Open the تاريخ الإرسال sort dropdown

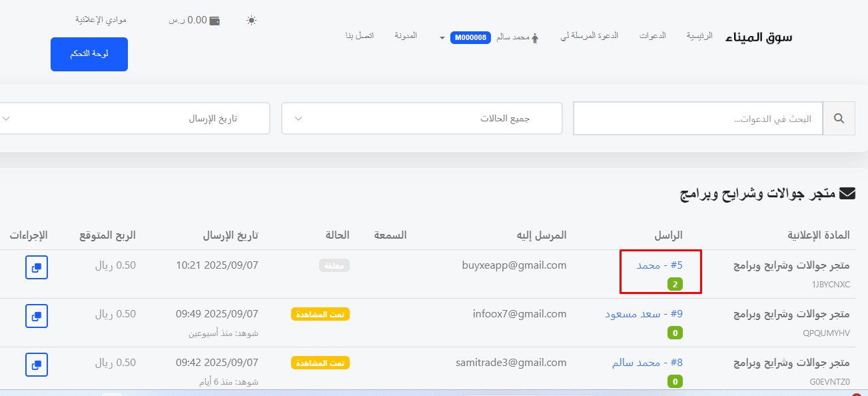[x=133, y=119]
